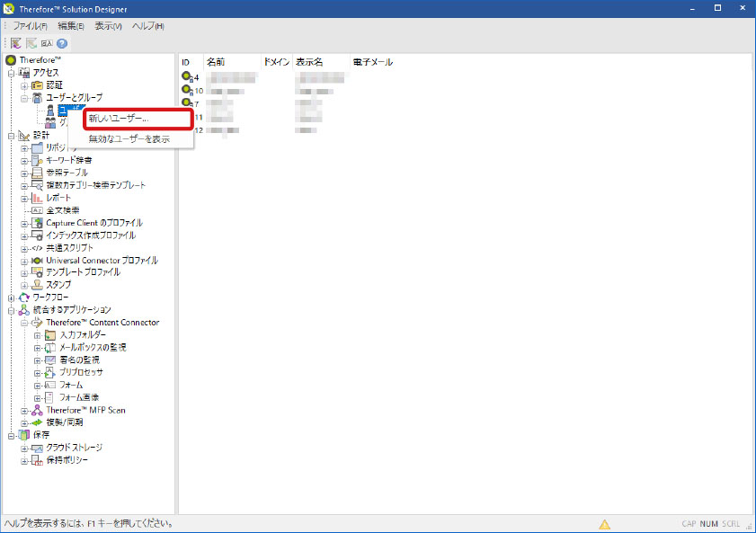Click the ワークフロー workflow icon
This screenshot has height=533, width=756.
(24, 298)
